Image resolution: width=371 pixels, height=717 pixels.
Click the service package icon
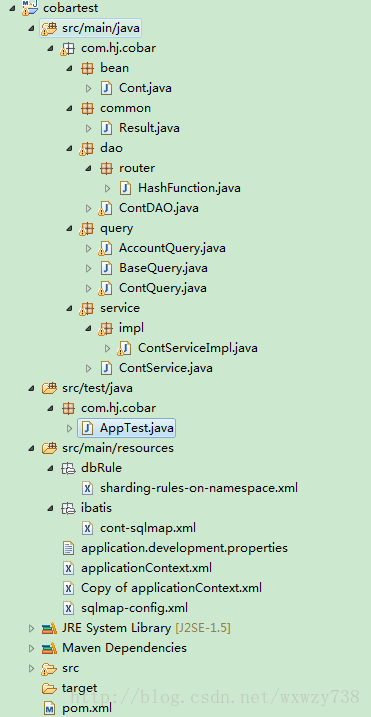pos(86,308)
